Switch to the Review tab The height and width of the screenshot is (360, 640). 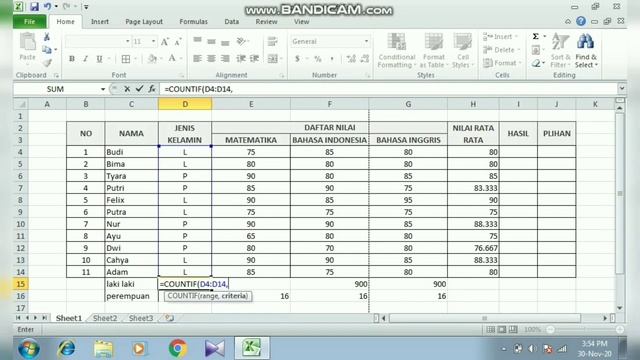267,22
